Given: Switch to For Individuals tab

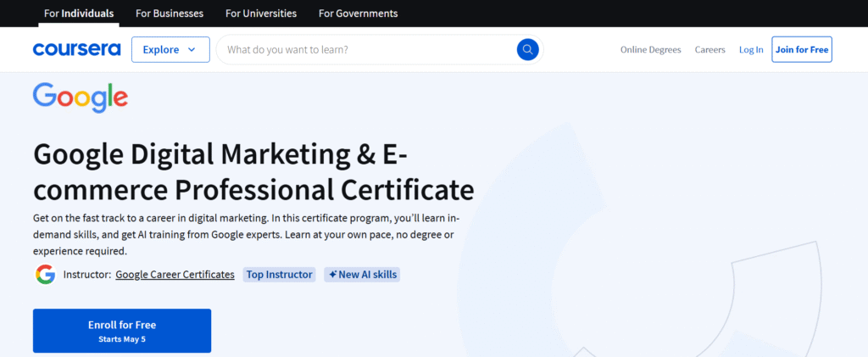Looking at the screenshot, I should (x=79, y=14).
